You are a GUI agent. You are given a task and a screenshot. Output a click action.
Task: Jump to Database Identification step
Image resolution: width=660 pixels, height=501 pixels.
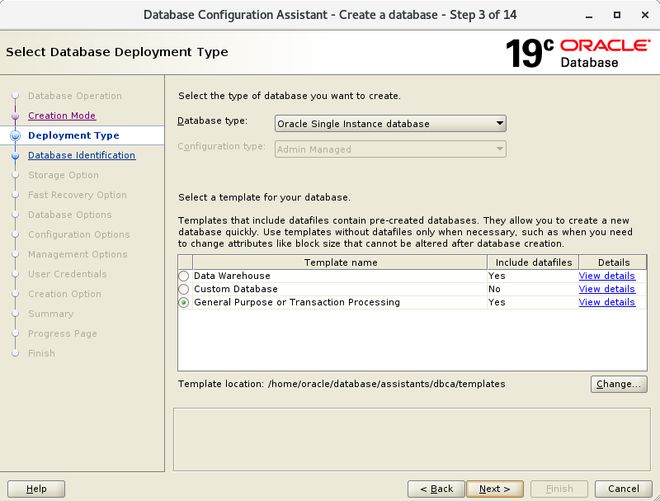tap(82, 155)
